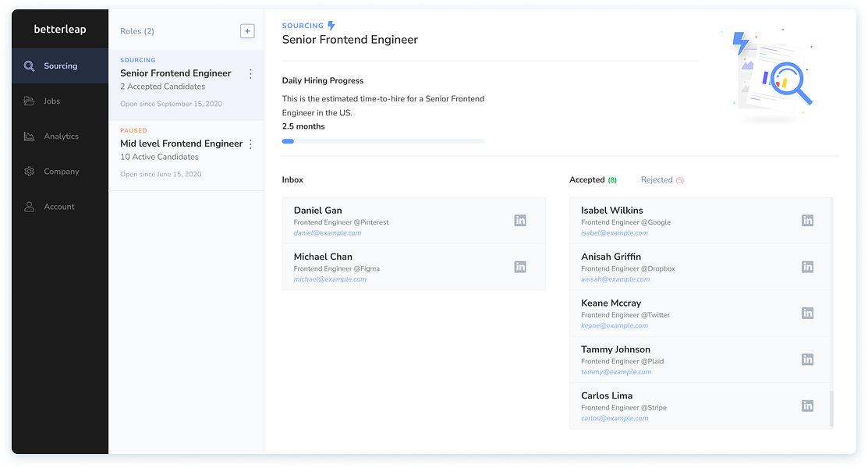Open Michael Chan's LinkedIn profile icon

[520, 267]
